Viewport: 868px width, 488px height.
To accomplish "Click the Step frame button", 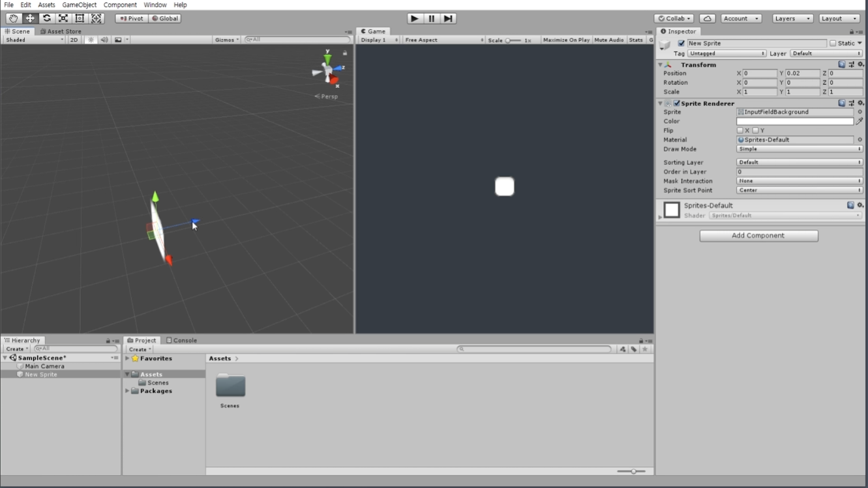I will 448,18.
